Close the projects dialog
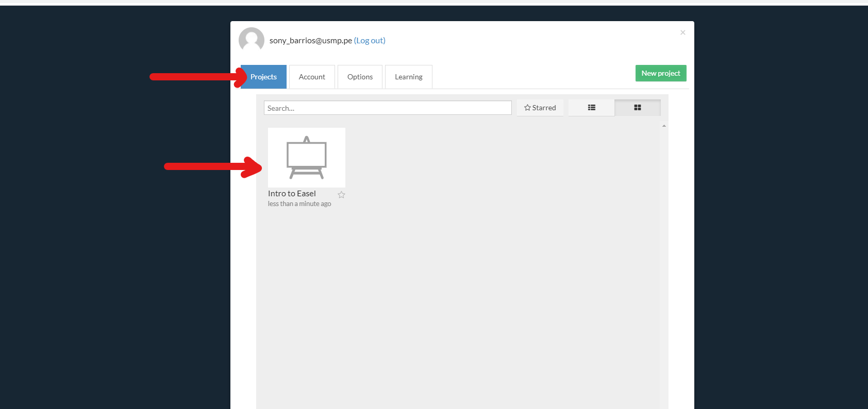The height and width of the screenshot is (409, 868). 683,32
